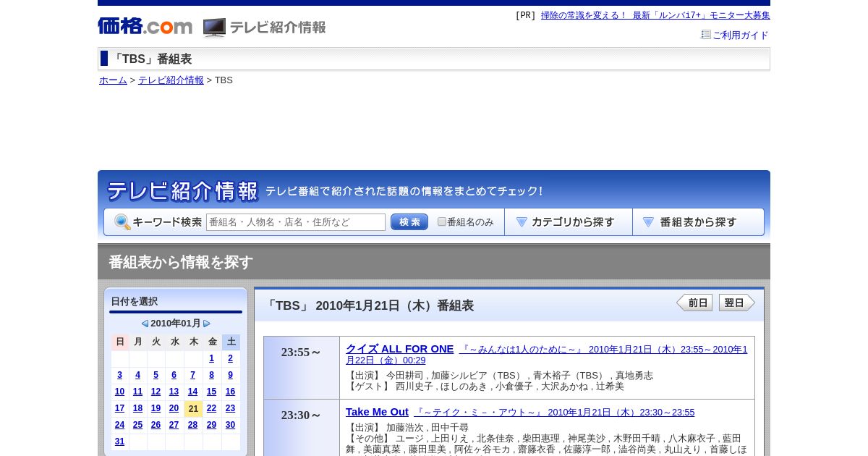
Task: Select calendar date 1
Action: click(211, 358)
